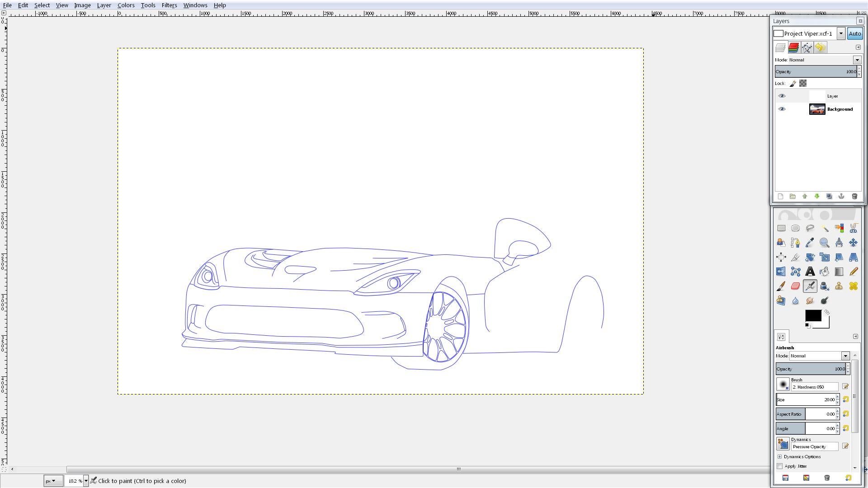
Task: Select the Select by Color tool
Action: 839,228
